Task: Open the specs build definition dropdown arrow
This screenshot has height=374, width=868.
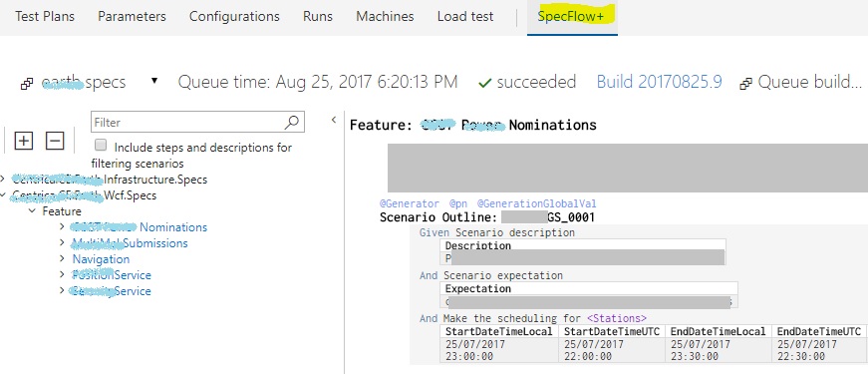Action: coord(154,81)
